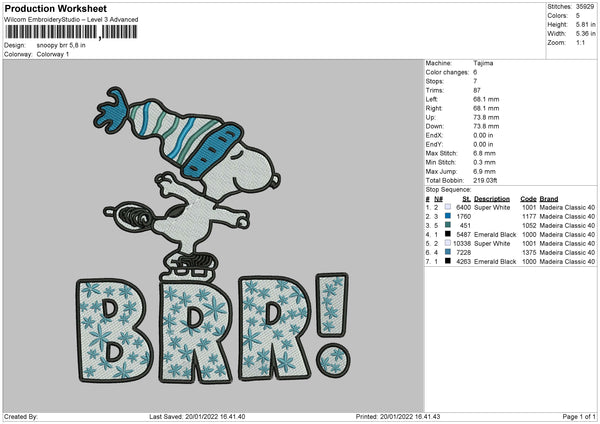
Task: Select the Total Bobbin value 219.03ft
Action: [x=485, y=180]
